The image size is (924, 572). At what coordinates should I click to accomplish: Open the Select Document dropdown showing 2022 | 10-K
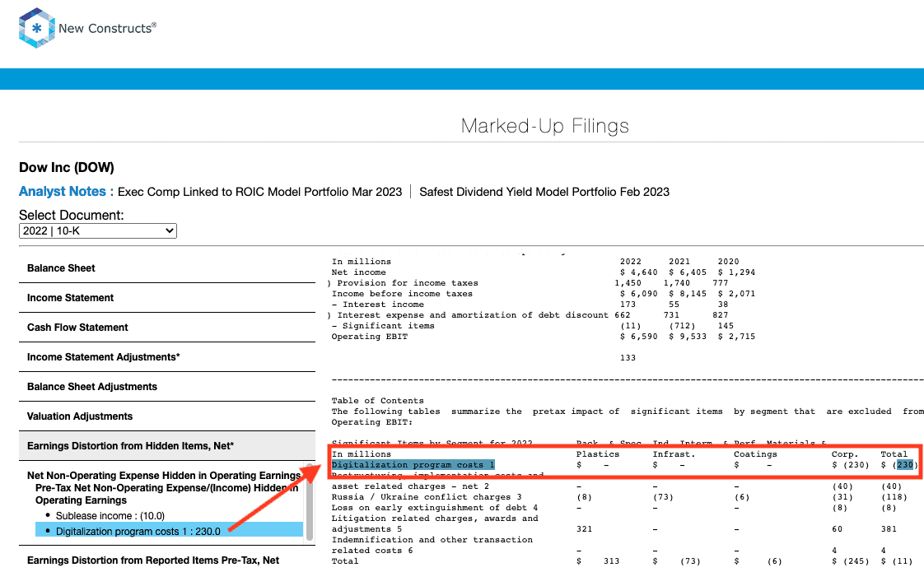coord(98,231)
